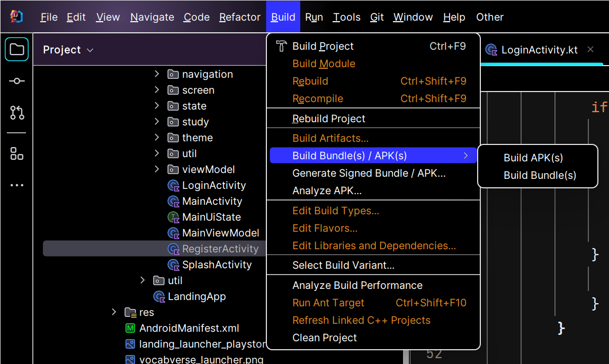Click the theme folder icon
This screenshot has width=609, height=364.
(x=173, y=138)
